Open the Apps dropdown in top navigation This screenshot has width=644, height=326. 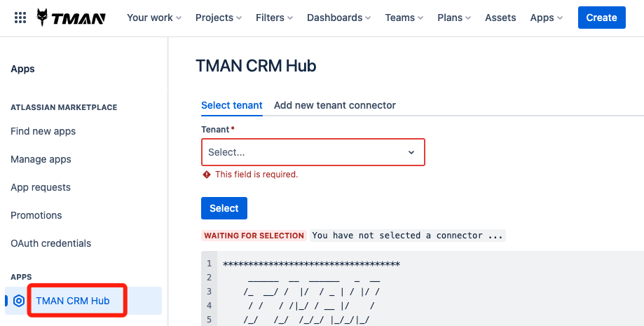tap(547, 18)
